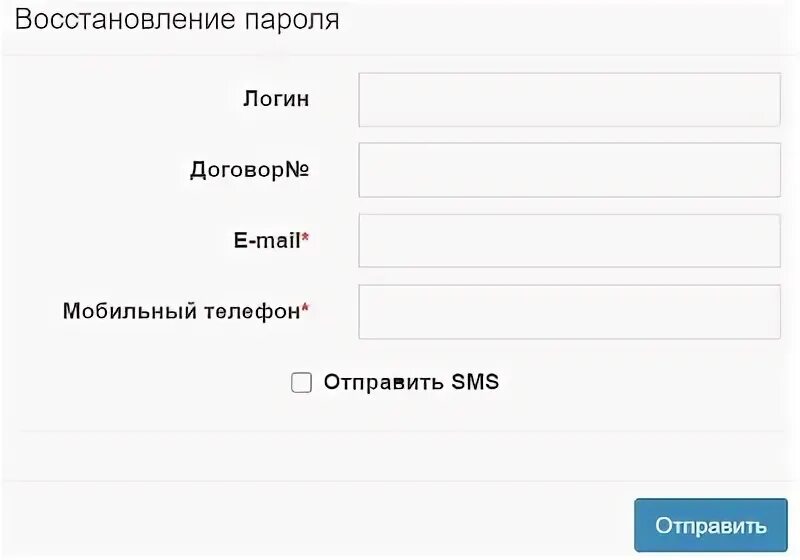This screenshot has width=800, height=560.
Task: Click the Логин input field
Action: tap(569, 99)
